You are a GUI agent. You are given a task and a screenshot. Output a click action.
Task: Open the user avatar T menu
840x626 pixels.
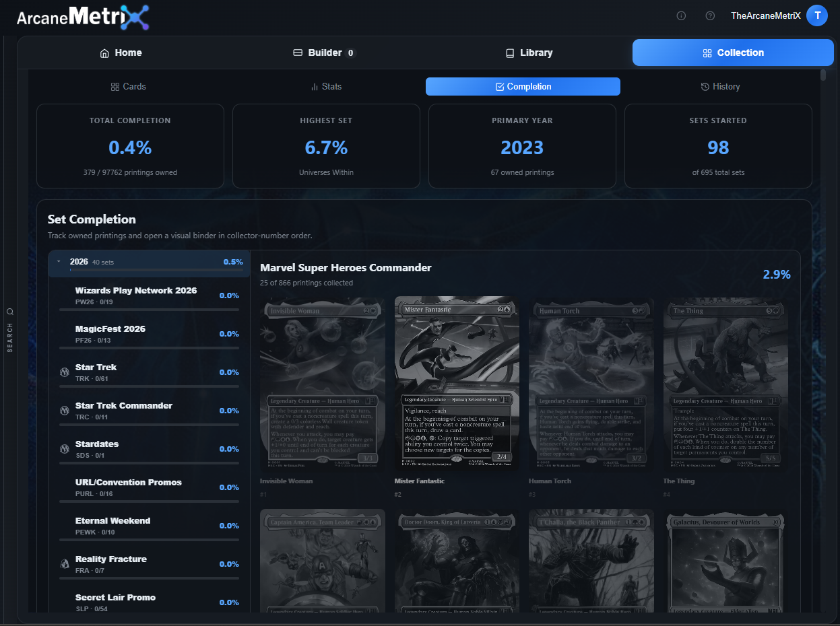(817, 15)
